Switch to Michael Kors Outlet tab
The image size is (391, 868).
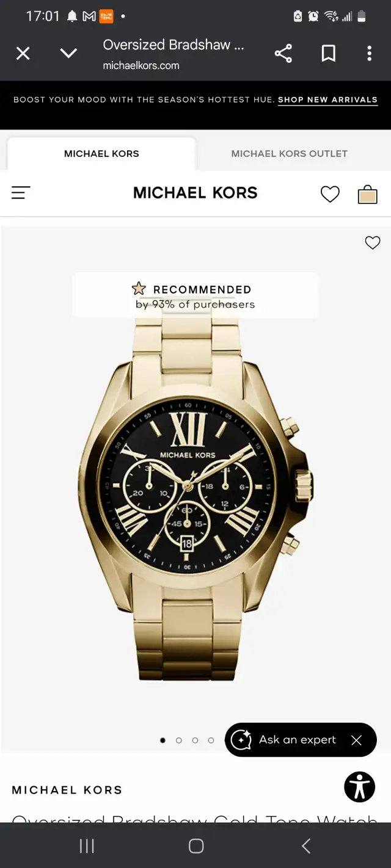click(289, 154)
